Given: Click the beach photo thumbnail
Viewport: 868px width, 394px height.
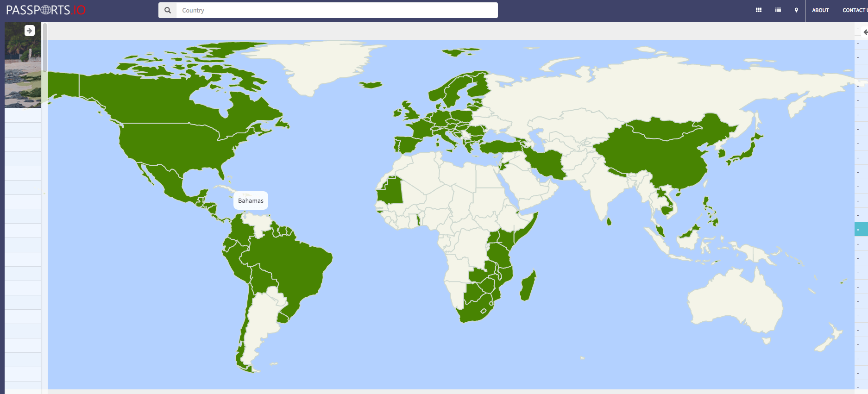Looking at the screenshot, I should 23,65.
